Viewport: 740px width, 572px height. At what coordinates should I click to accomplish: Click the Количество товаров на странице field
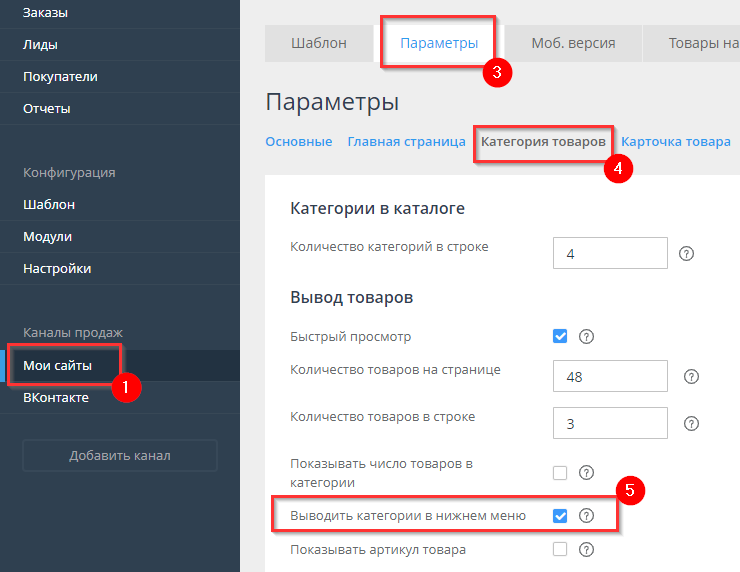coord(610,376)
